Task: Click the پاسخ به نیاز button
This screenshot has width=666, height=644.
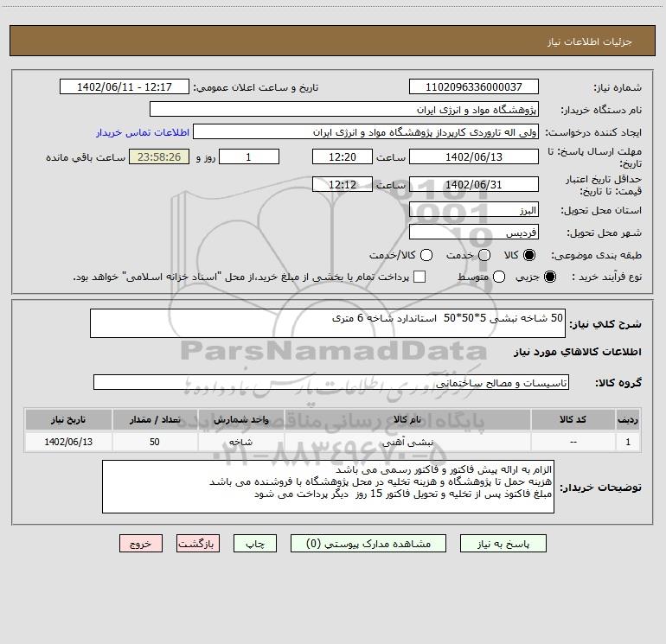Action: [x=503, y=544]
